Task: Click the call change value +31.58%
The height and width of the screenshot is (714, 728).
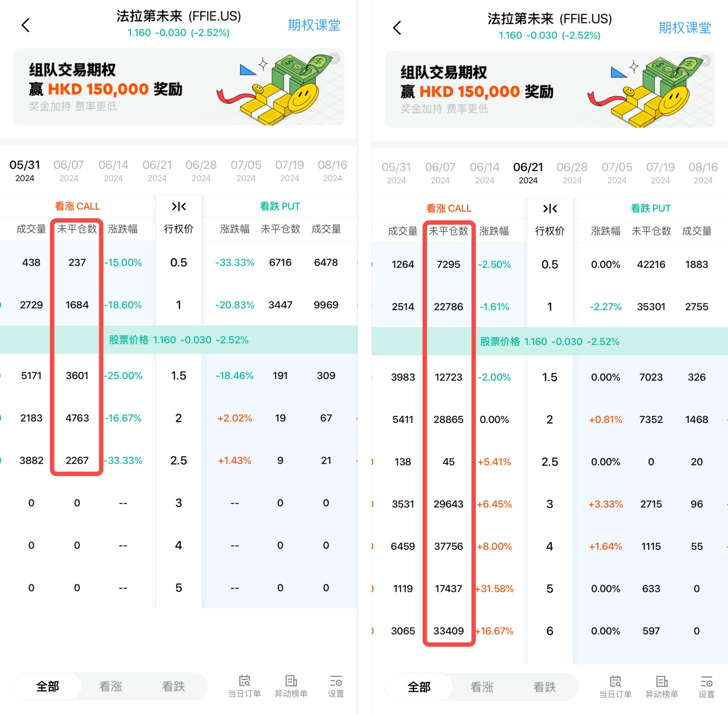Action: (494, 589)
